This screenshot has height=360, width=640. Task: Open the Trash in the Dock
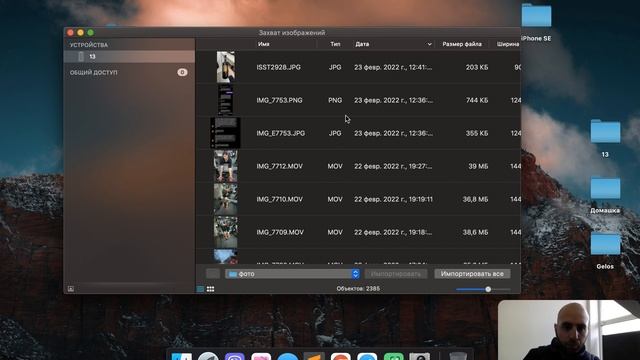click(457, 356)
